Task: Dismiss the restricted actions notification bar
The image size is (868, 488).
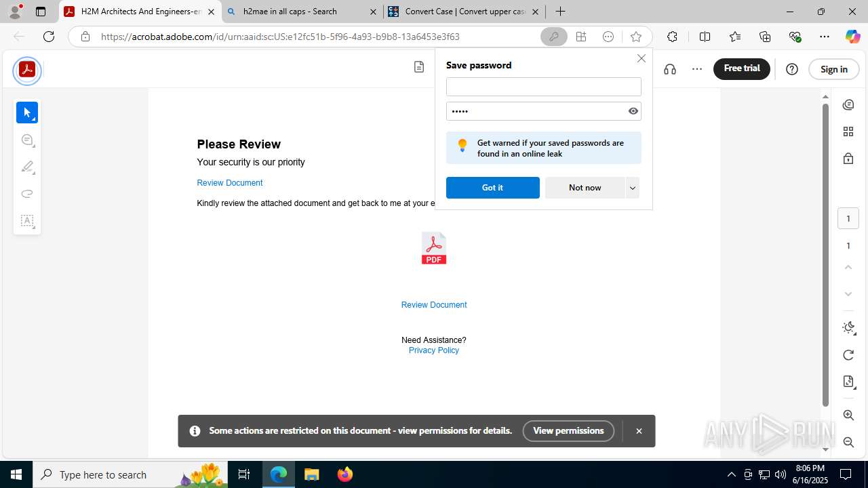Action: point(639,431)
